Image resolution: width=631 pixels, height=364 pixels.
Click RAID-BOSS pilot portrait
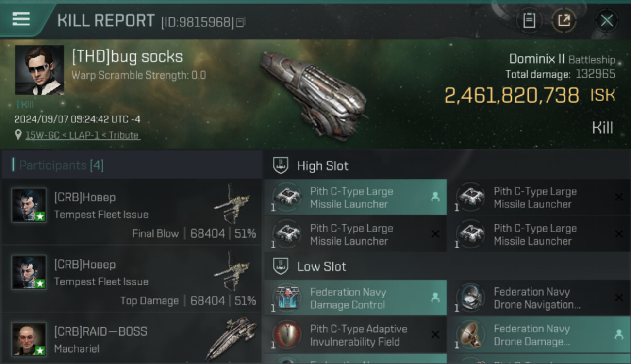click(x=29, y=338)
